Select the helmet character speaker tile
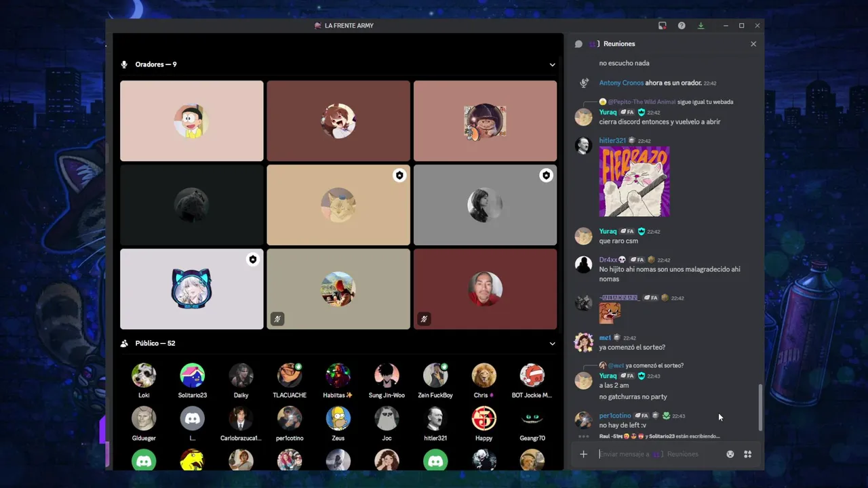Image resolution: width=868 pixels, height=488 pixels. 485,121
